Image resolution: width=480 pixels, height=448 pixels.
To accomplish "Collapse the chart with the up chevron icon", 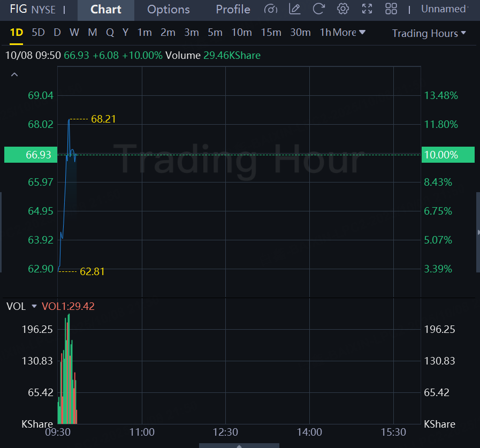I will [14, 74].
